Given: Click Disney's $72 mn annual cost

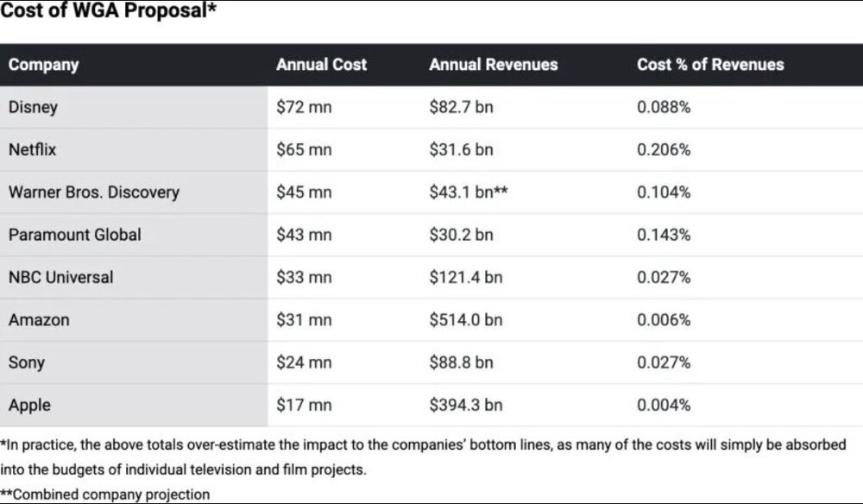Looking at the screenshot, I should pos(304,107).
